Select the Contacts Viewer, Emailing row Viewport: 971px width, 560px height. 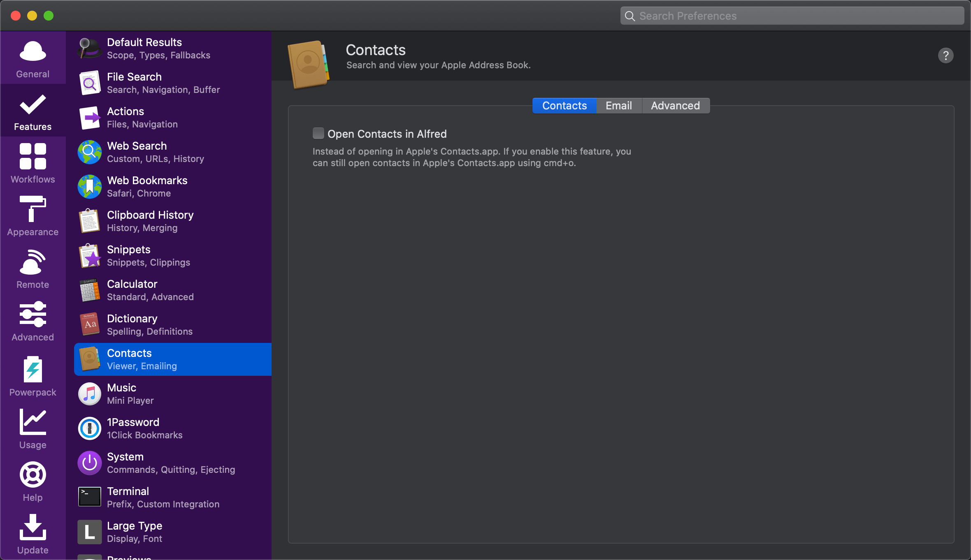(173, 359)
